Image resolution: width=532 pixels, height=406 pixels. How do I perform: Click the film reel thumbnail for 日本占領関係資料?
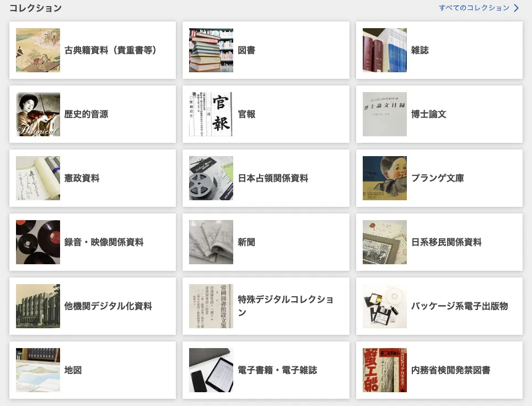click(x=211, y=178)
